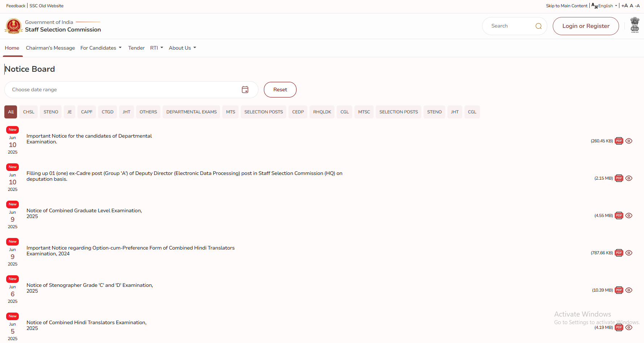
Task: Download PDF for Deputy Director post notice
Action: pos(619,178)
